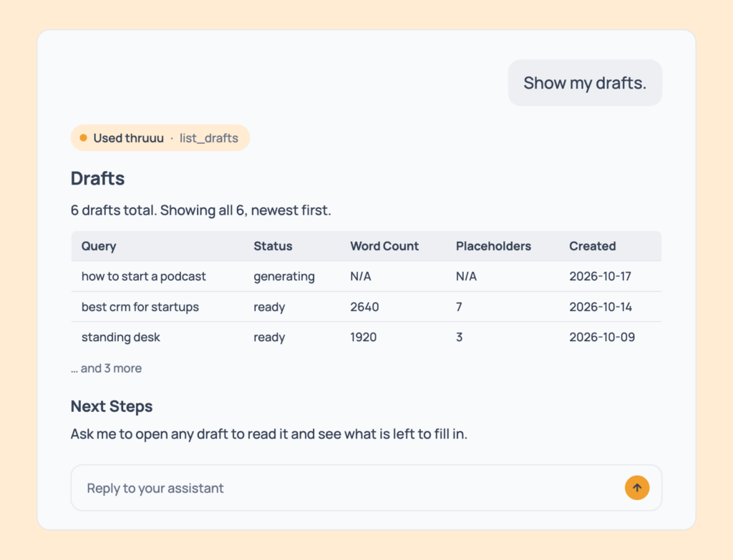Click the Status column header

click(273, 246)
